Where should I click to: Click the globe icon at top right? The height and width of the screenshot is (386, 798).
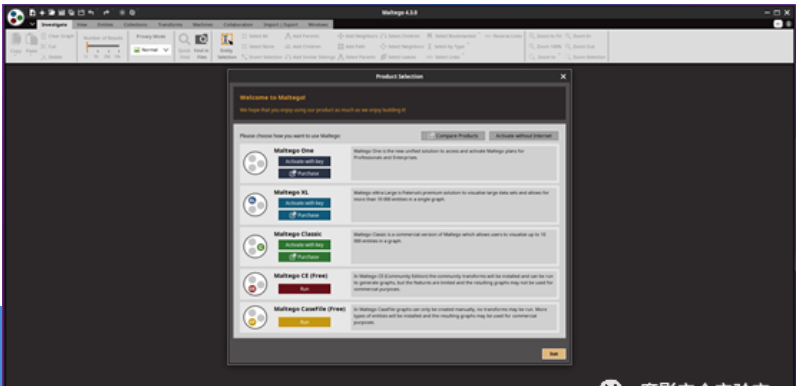tap(788, 24)
